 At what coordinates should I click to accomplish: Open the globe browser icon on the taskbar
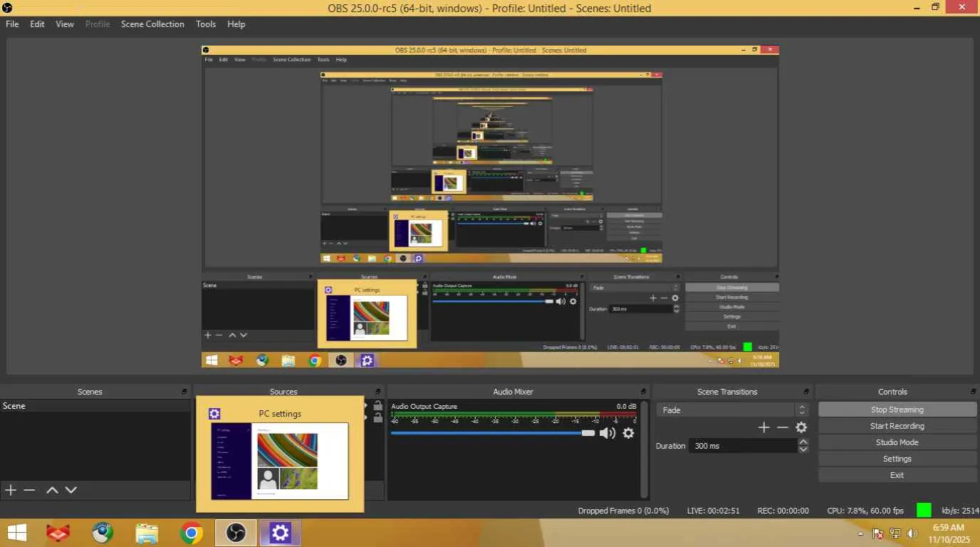pos(103,533)
